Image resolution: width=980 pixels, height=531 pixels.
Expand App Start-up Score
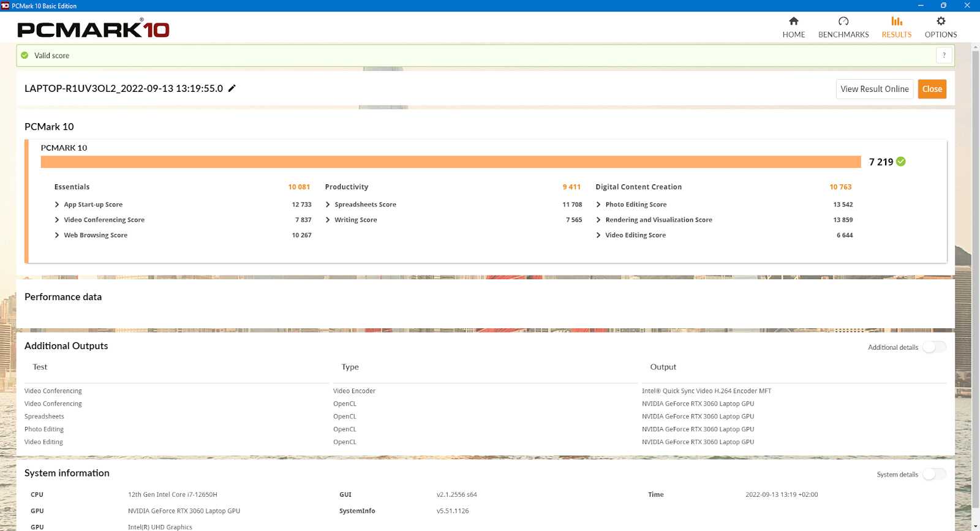[x=57, y=205]
